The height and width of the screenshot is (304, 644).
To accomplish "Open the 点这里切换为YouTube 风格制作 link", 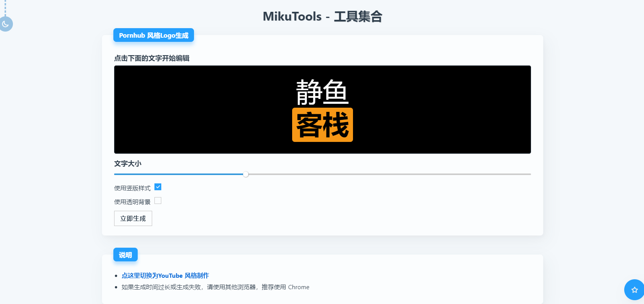I will click(x=165, y=275).
